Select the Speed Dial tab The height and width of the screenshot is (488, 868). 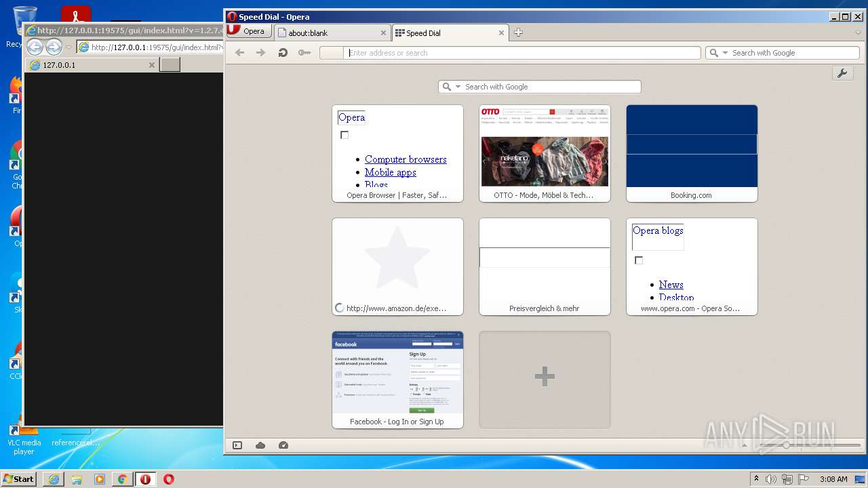click(x=450, y=33)
